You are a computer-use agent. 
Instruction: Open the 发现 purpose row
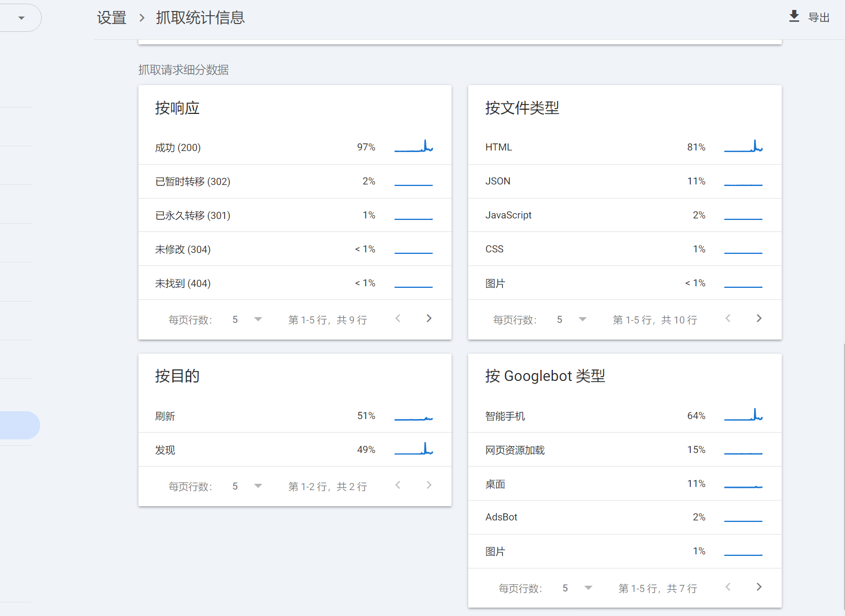point(295,450)
